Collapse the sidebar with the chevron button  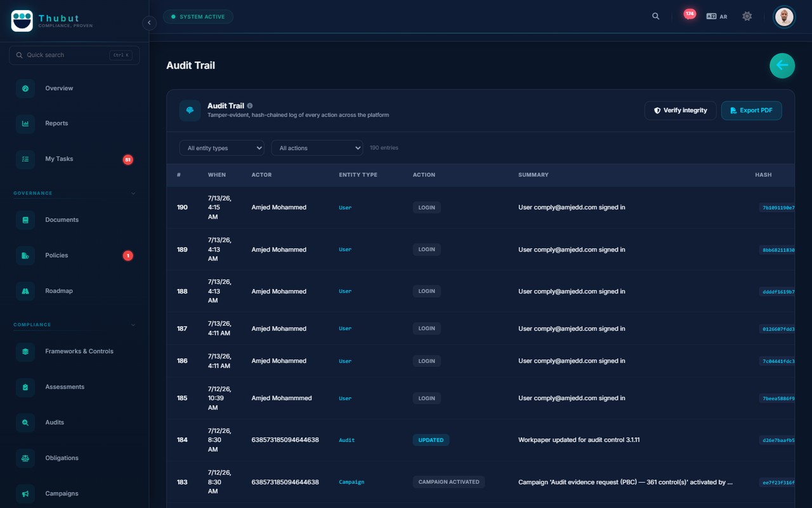tap(149, 23)
